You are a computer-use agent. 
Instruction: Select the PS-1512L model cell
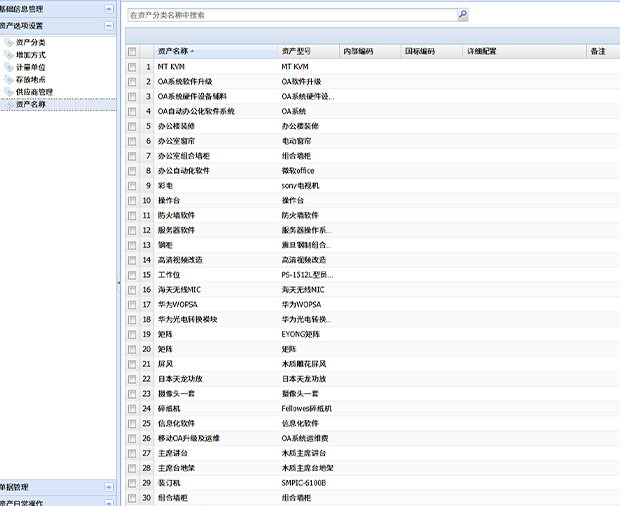pos(308,275)
